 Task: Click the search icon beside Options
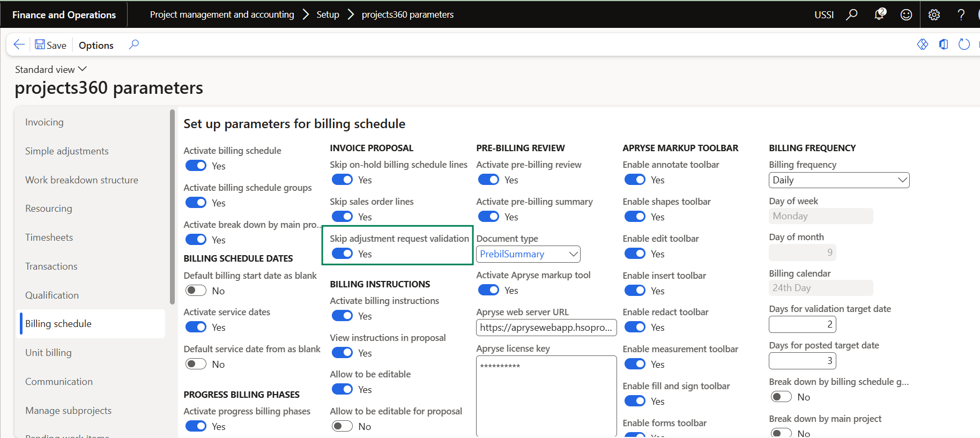[134, 44]
